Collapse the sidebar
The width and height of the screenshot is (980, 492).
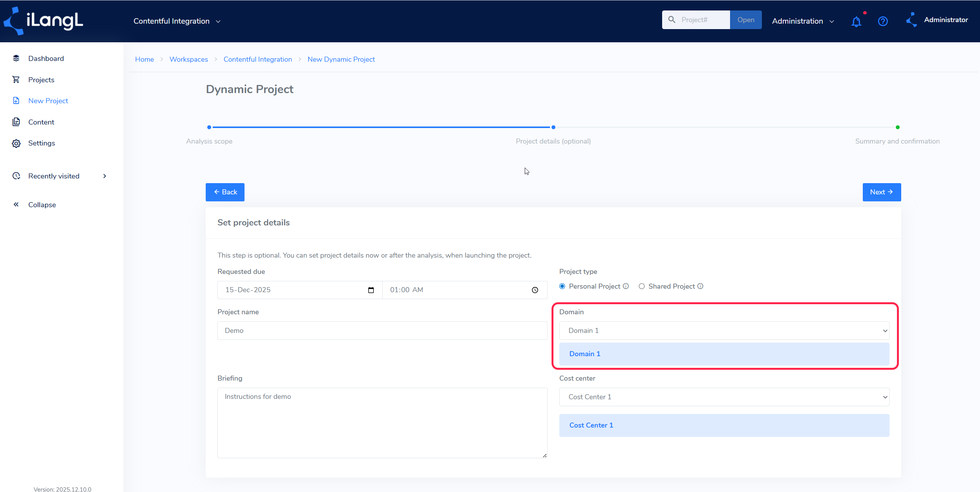point(42,205)
